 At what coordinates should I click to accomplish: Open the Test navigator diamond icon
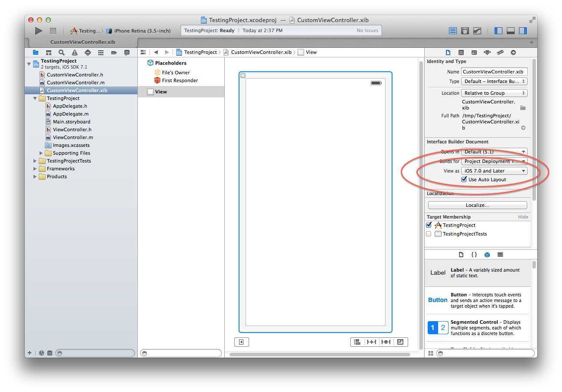88,52
